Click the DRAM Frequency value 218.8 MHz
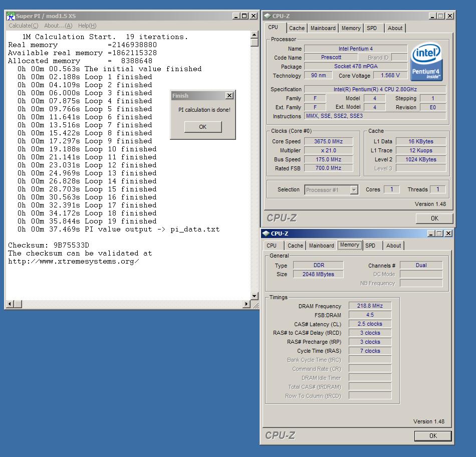Viewport: 476px width, 457px height. click(370, 306)
